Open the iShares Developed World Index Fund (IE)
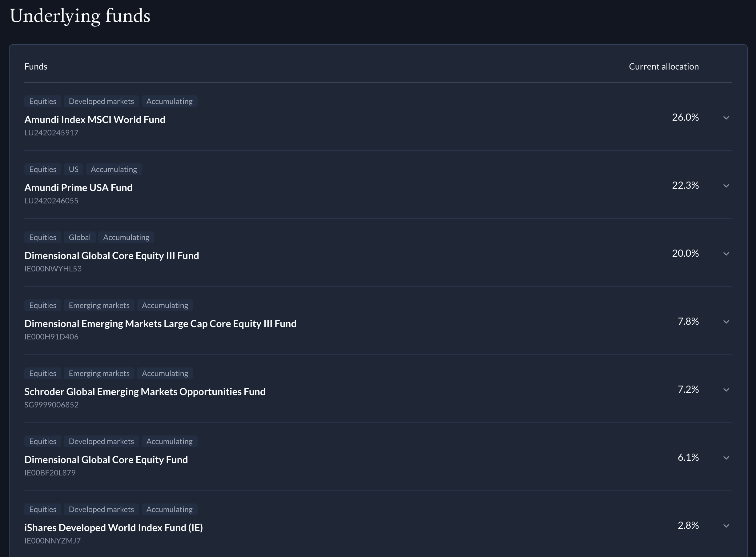 [114, 527]
